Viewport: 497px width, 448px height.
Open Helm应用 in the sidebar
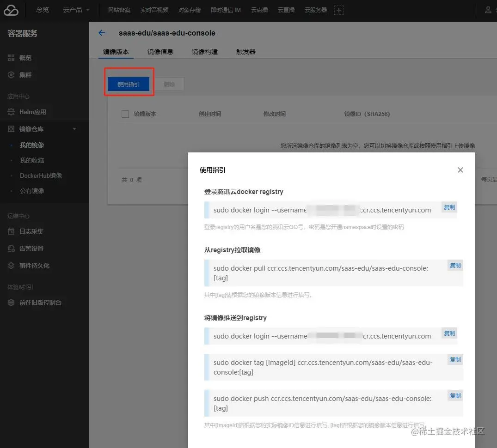click(x=33, y=112)
